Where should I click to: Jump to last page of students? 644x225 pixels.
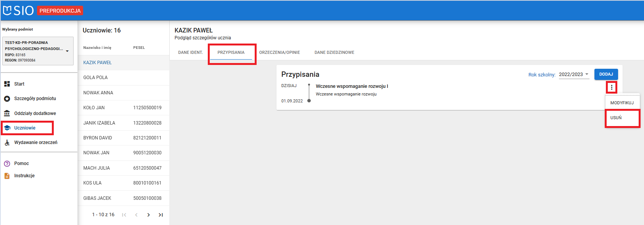click(161, 215)
